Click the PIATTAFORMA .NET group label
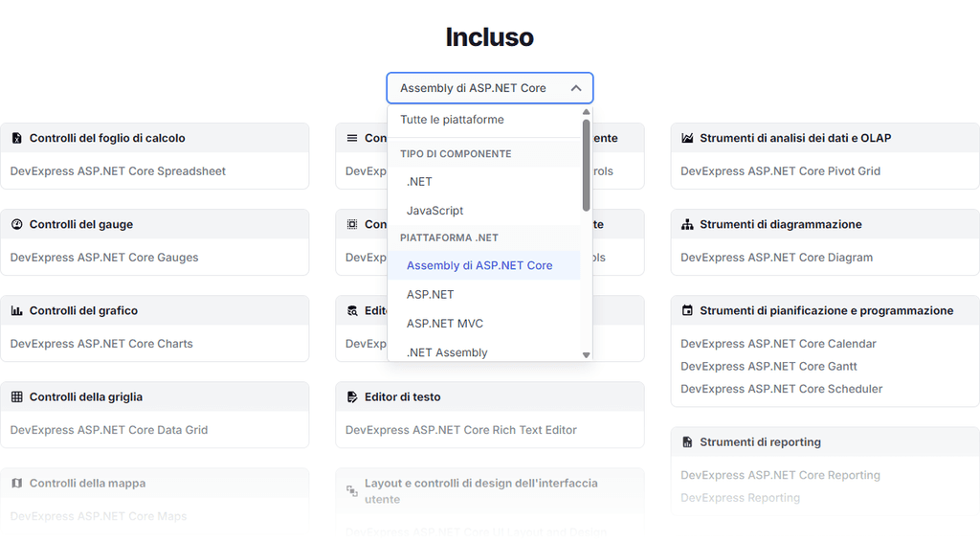The image size is (980, 542). pos(449,237)
